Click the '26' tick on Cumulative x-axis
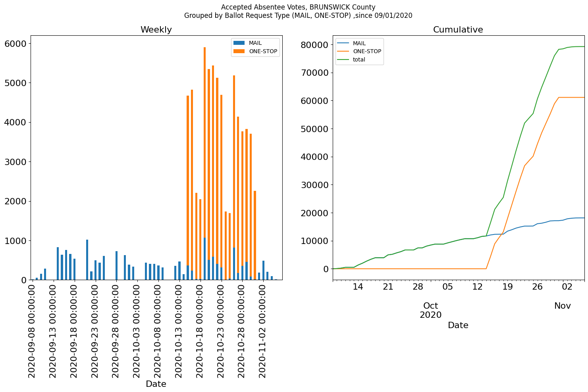This screenshot has width=588, height=392. pos(537,286)
